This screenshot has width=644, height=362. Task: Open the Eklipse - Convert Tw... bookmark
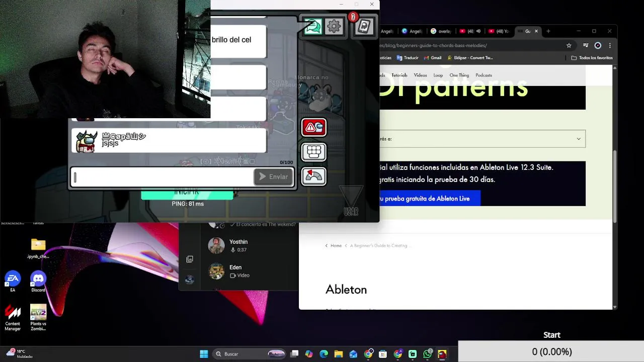tap(470, 58)
